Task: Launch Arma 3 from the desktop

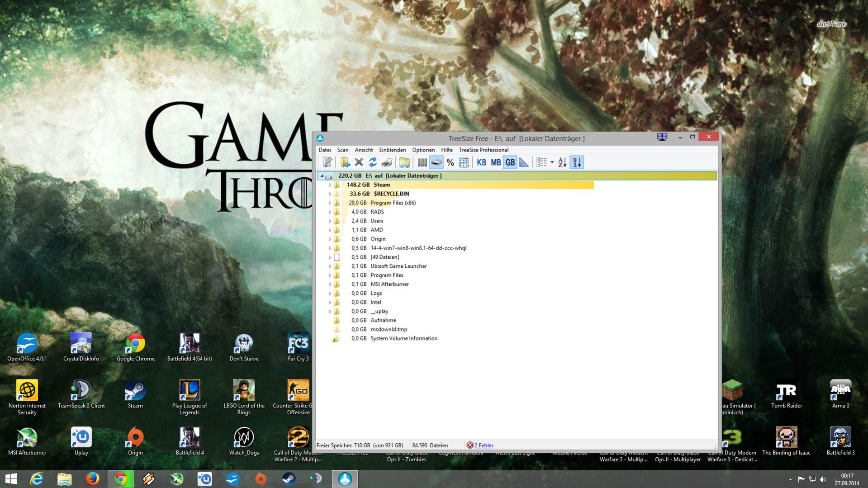Action: coord(840,395)
